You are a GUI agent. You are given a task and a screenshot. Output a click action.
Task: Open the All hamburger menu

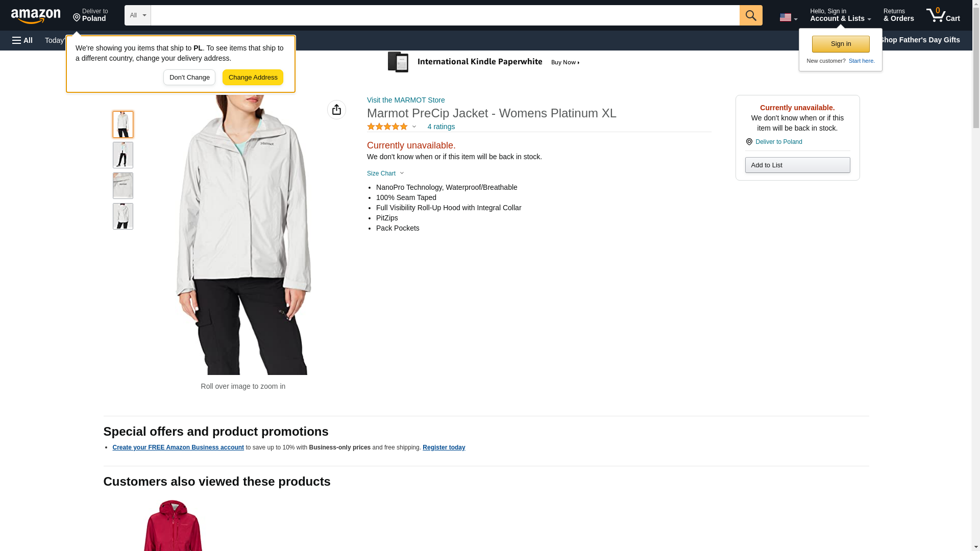[22, 40]
